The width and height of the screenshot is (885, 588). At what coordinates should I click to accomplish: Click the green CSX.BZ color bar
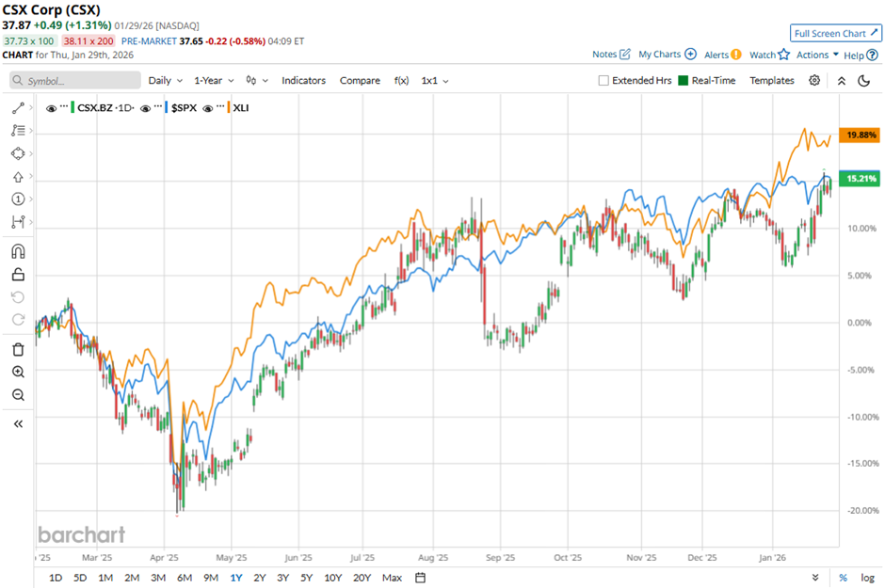pos(72,107)
